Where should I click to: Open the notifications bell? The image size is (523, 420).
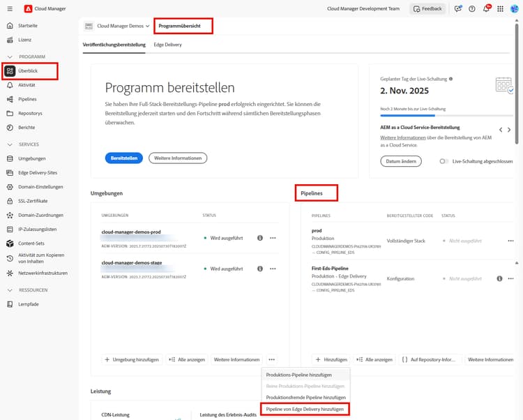pos(486,8)
